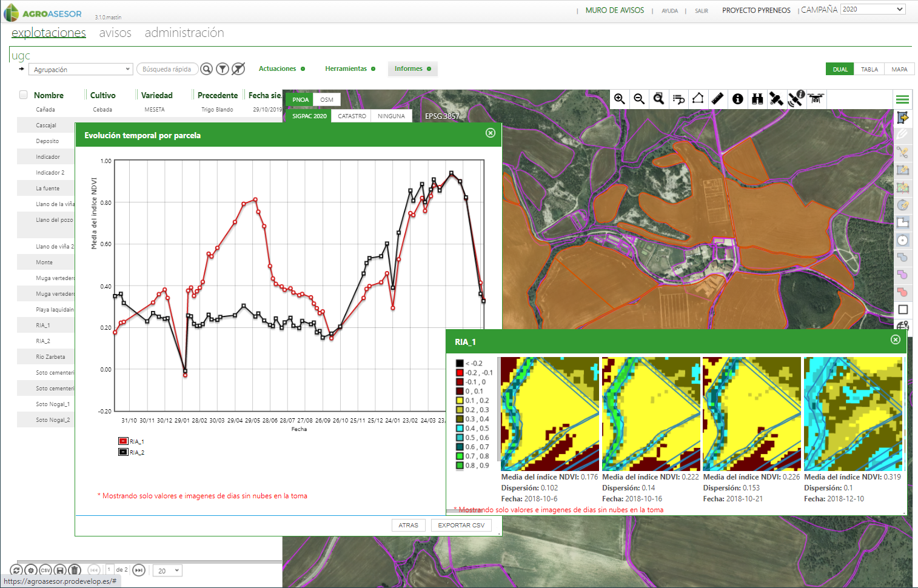Select the Cascajal row in the list
Viewport: 918px width, 588px height.
tap(46, 125)
